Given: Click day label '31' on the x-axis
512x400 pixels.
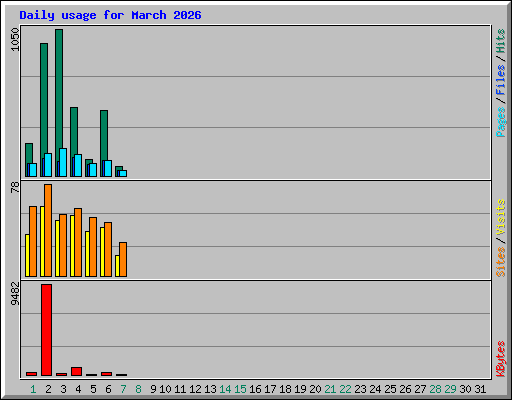Looking at the screenshot, I should (480, 389).
